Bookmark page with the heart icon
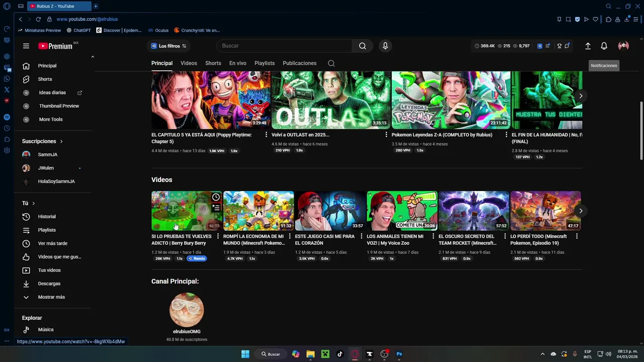The width and height of the screenshot is (644, 362). [596, 19]
